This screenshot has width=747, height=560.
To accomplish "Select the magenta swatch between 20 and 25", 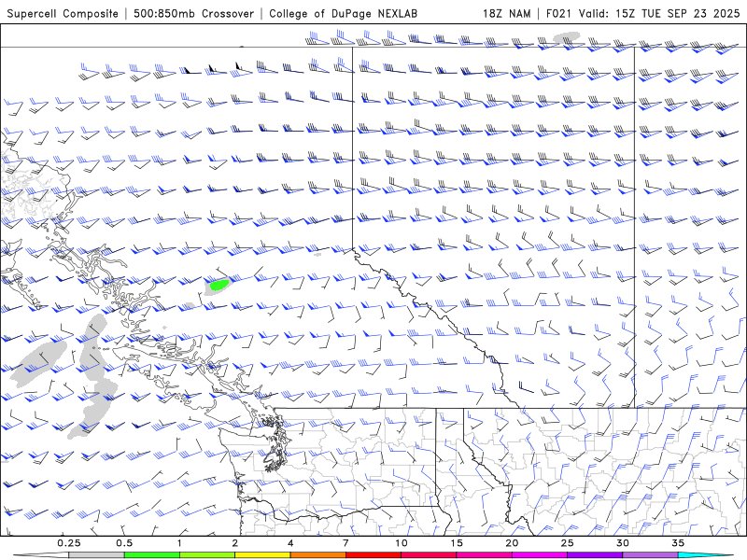I will pyautogui.click(x=540, y=555).
